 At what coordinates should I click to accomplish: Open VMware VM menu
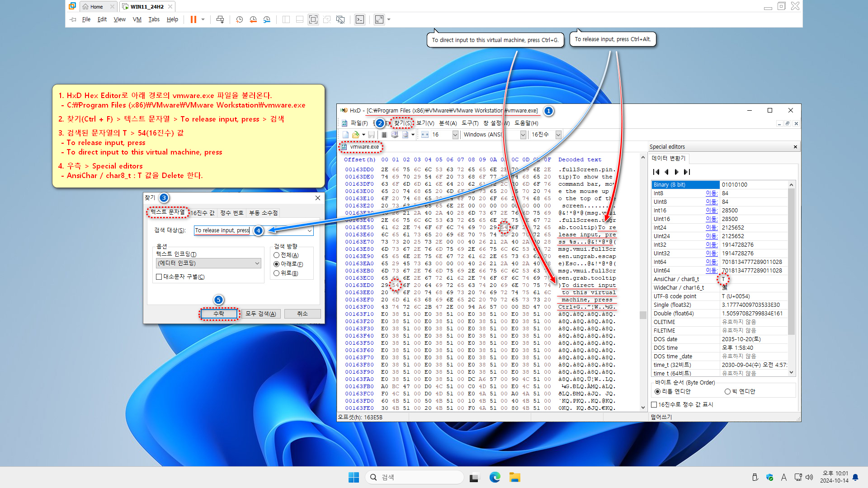[137, 19]
